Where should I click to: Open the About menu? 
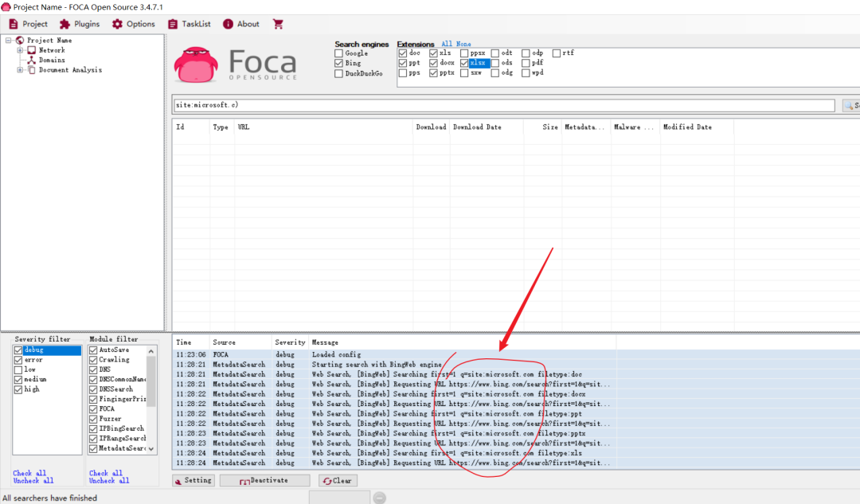pyautogui.click(x=240, y=24)
